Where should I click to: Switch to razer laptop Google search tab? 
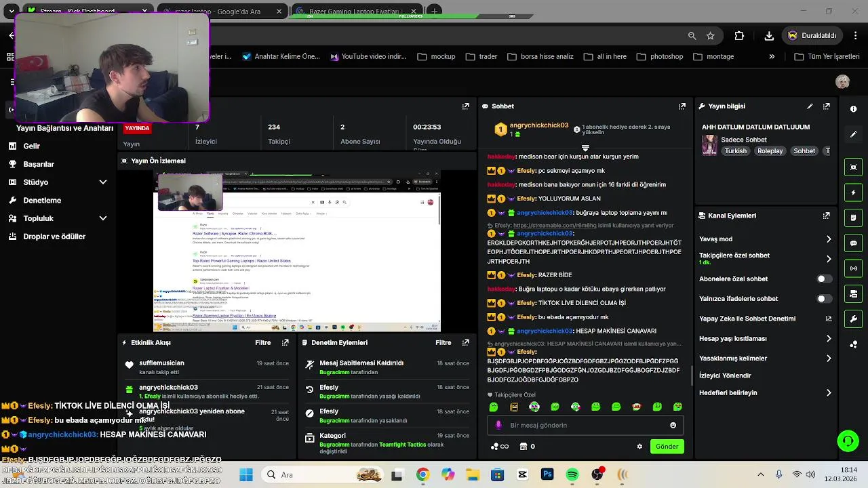[223, 12]
